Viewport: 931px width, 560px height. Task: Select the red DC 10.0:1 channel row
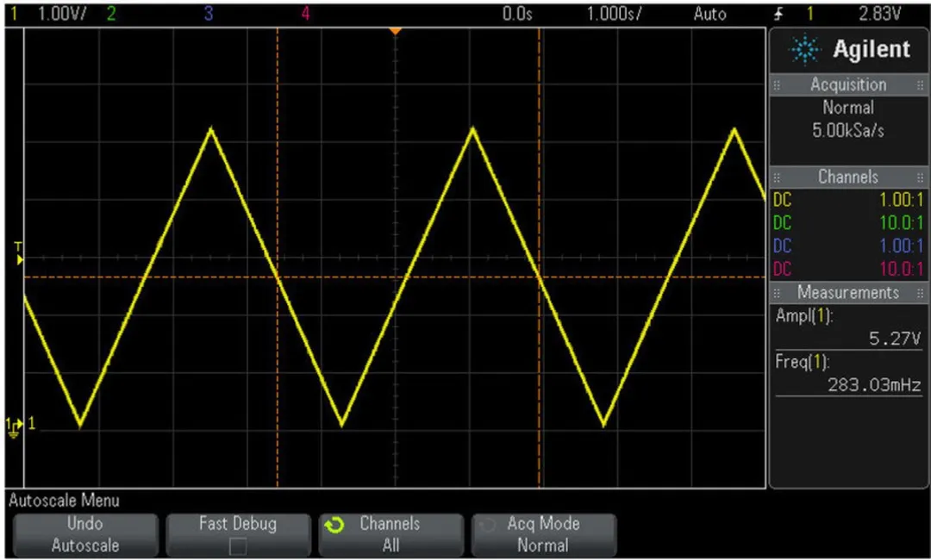pyautogui.click(x=848, y=269)
